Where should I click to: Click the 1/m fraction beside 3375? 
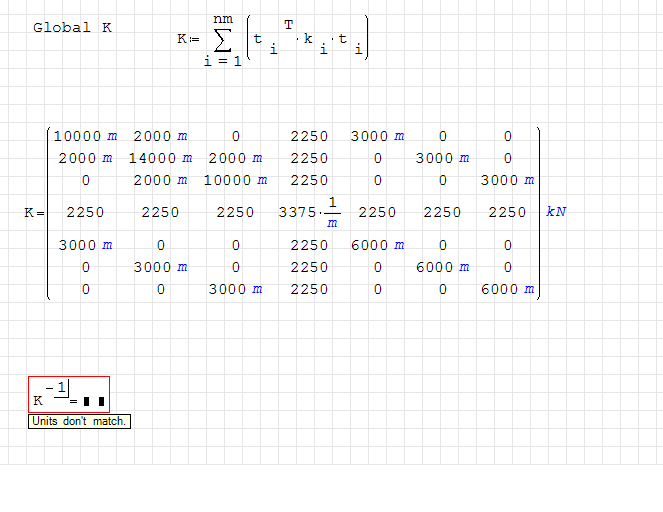click(332, 212)
